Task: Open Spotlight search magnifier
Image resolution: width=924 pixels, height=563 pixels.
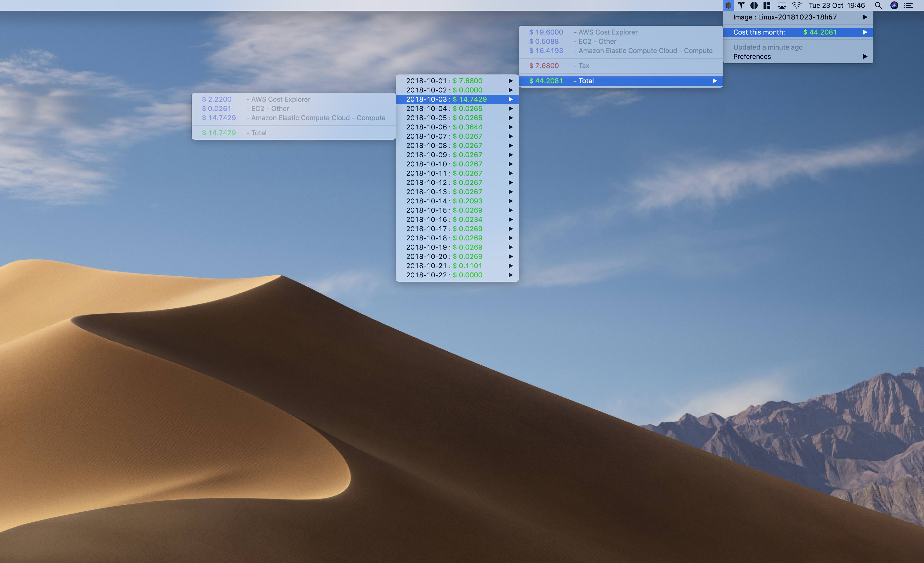Action: [878, 5]
